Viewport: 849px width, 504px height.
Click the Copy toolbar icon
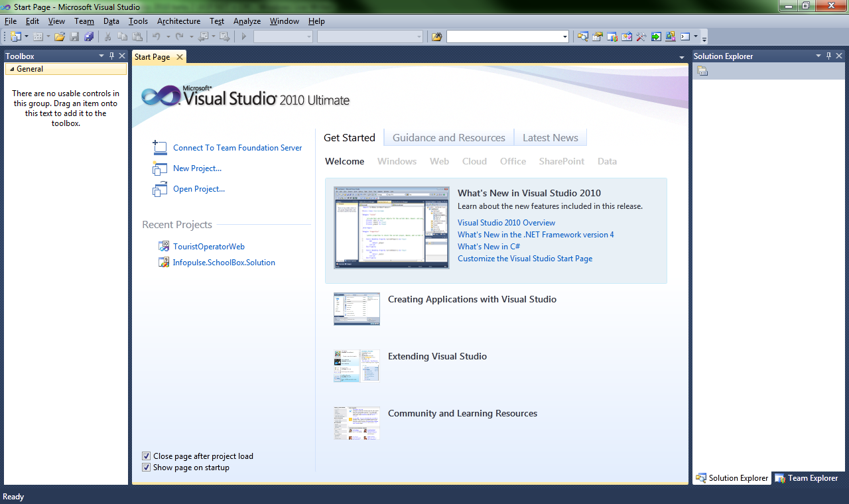tap(123, 36)
